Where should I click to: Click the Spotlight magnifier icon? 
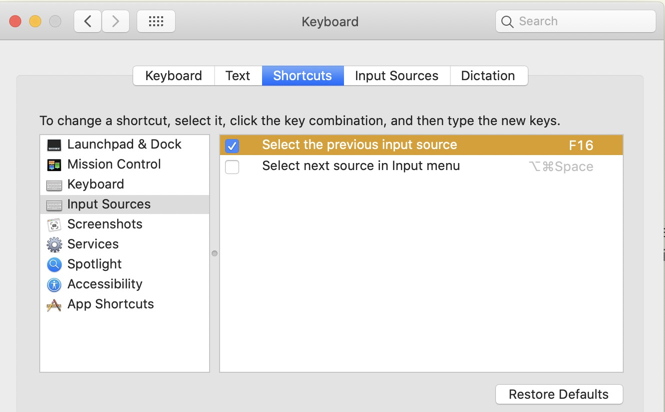tap(54, 265)
